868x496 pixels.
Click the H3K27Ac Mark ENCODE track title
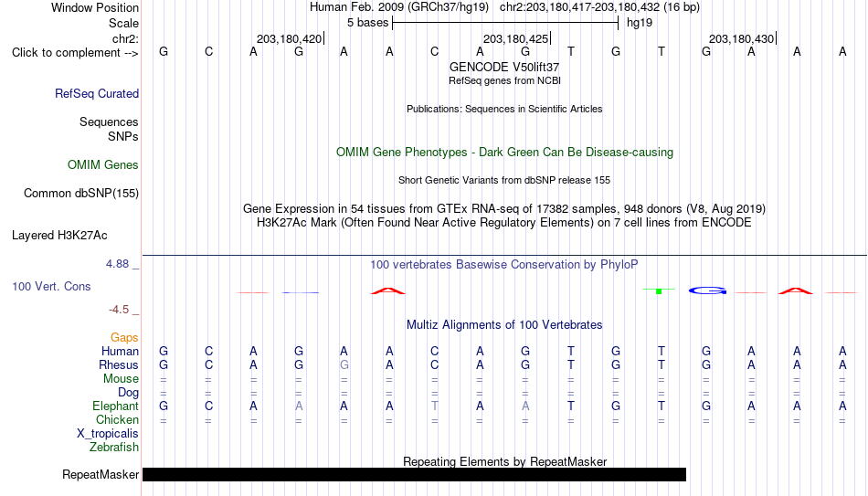[504, 223]
